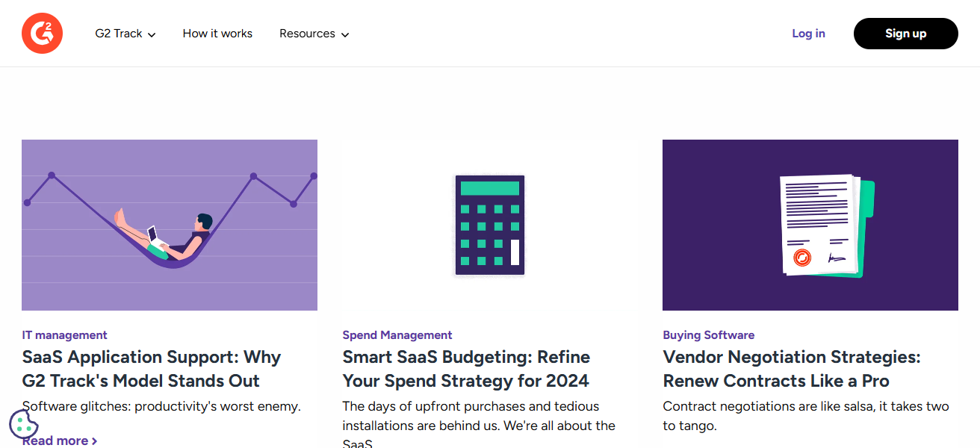Open the calculator illustration thumbnail

(x=490, y=225)
